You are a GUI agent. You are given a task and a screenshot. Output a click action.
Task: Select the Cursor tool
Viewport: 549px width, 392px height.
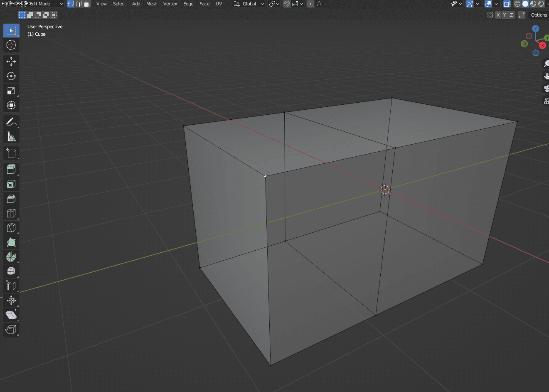(x=11, y=45)
